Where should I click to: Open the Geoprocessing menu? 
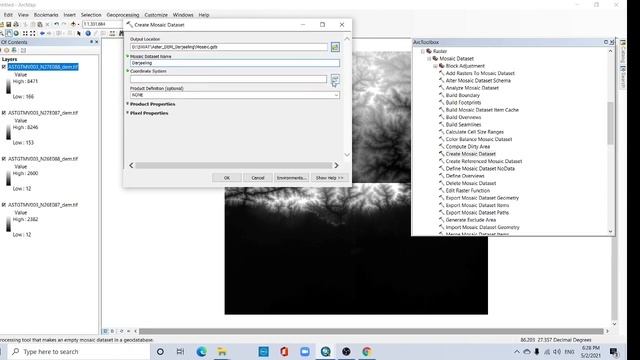click(x=123, y=15)
